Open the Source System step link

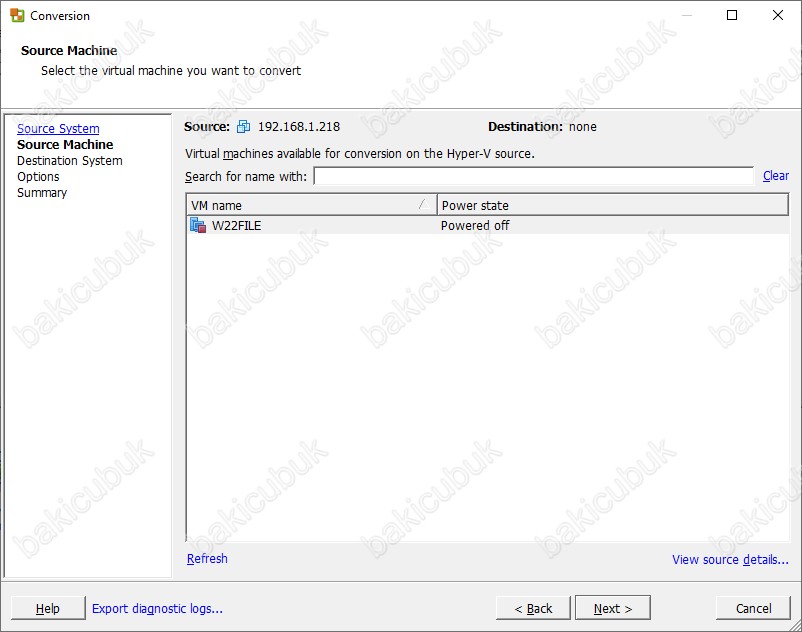(x=58, y=128)
